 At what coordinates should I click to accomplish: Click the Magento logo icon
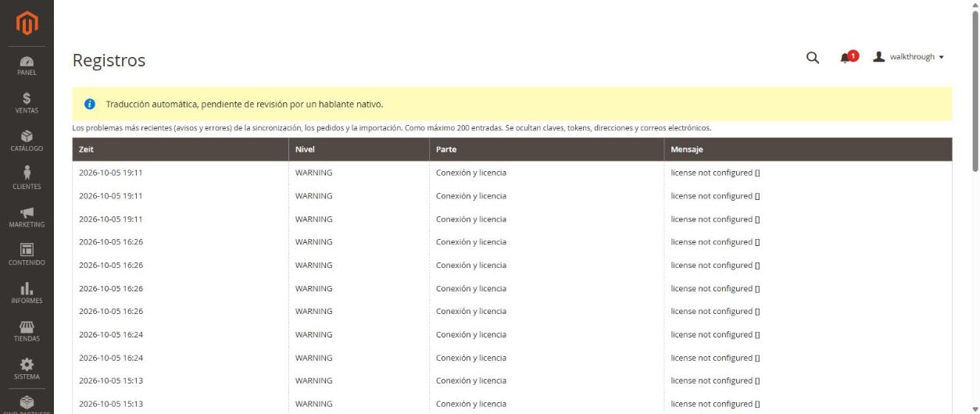tap(27, 23)
